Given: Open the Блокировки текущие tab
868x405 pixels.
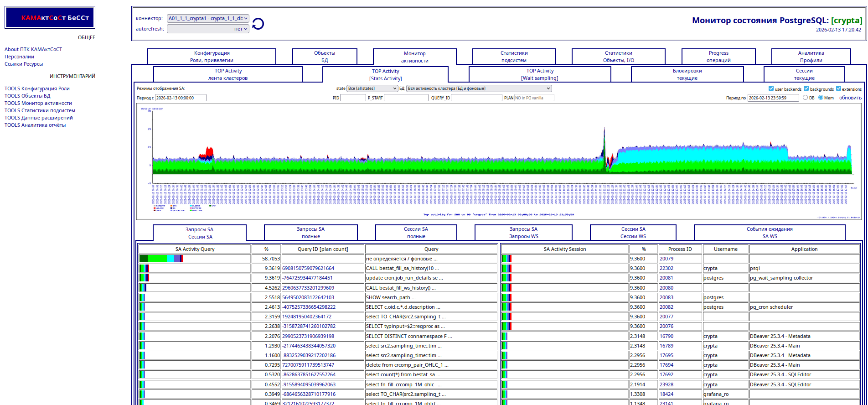Looking at the screenshot, I should (x=687, y=74).
